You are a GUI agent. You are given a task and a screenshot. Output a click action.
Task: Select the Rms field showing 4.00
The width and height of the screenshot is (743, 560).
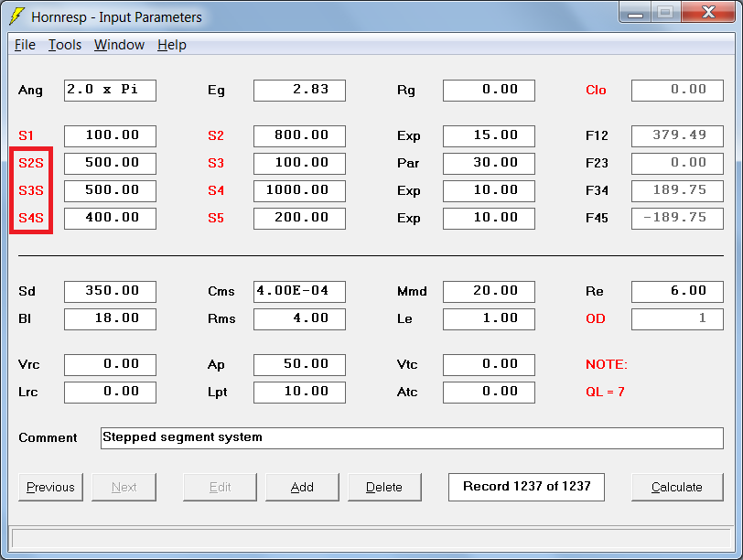(299, 318)
